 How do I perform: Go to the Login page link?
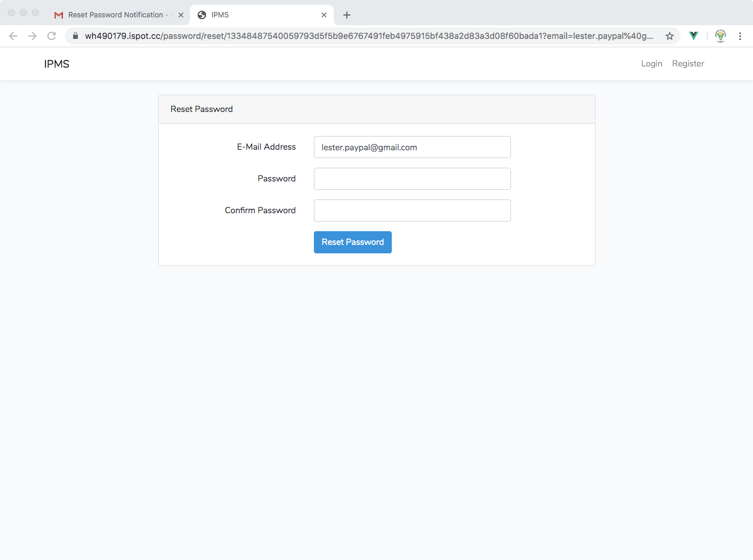click(x=652, y=63)
